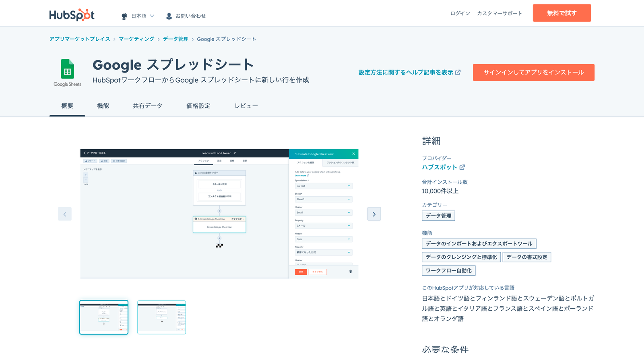Open the 日本語 language dropdown

142,16
